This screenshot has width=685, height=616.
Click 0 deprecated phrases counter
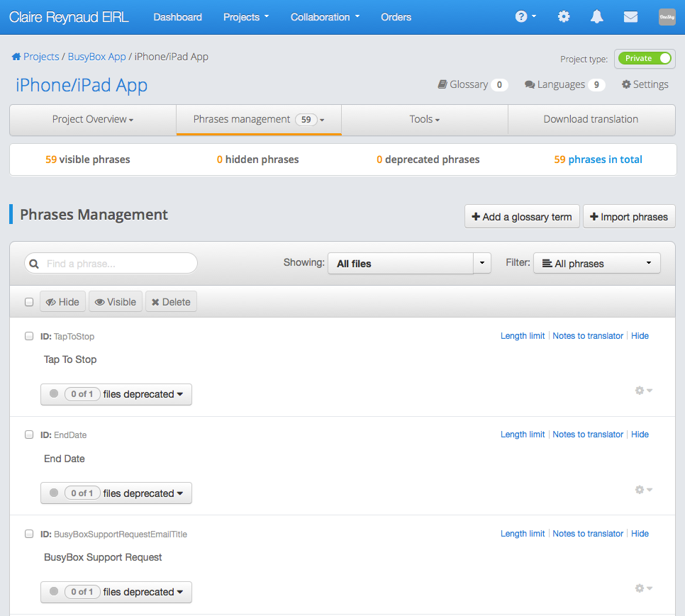(x=428, y=159)
